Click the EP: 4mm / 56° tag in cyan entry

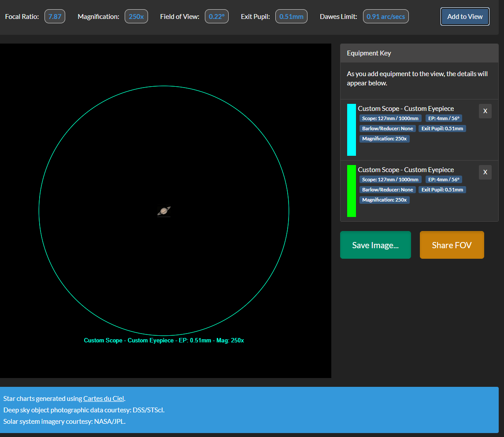point(444,118)
